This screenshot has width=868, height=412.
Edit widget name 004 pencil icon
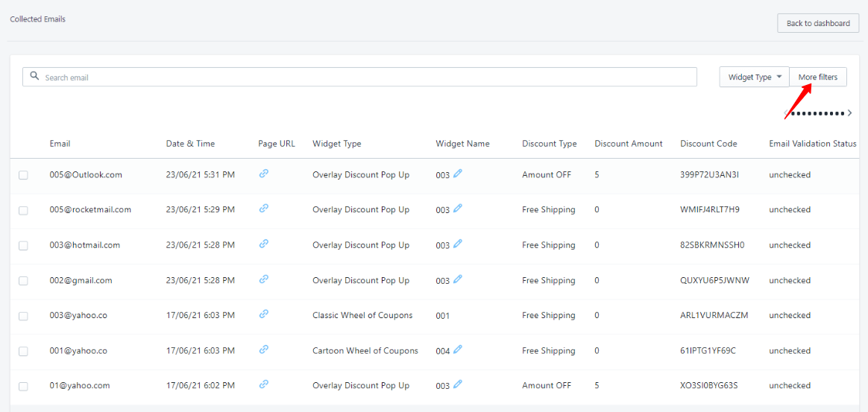[x=457, y=349]
